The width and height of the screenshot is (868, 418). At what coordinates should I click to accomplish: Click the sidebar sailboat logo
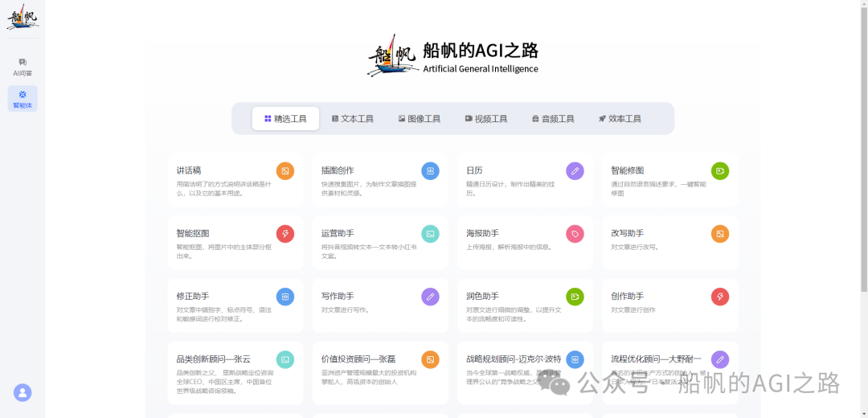click(23, 17)
